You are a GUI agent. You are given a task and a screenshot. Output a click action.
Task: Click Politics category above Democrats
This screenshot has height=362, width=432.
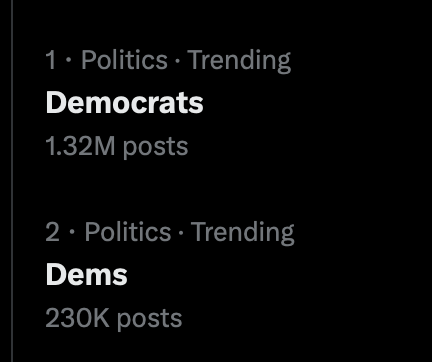(124, 60)
